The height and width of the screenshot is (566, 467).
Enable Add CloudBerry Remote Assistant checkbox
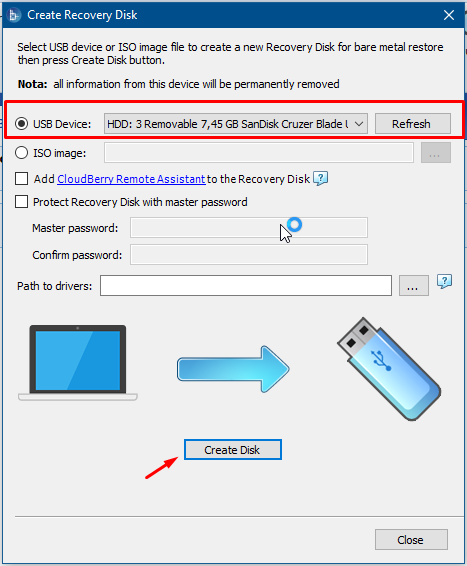coord(21,179)
